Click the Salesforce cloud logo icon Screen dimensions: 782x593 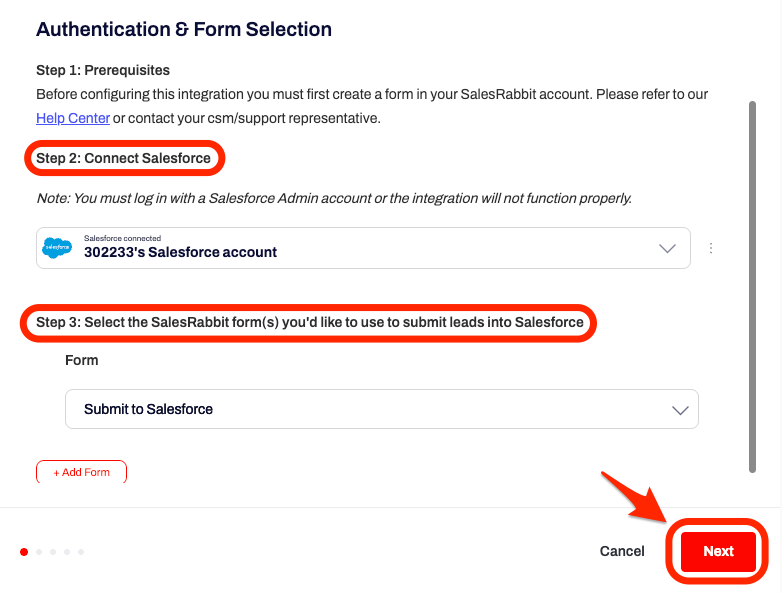[x=57, y=247]
